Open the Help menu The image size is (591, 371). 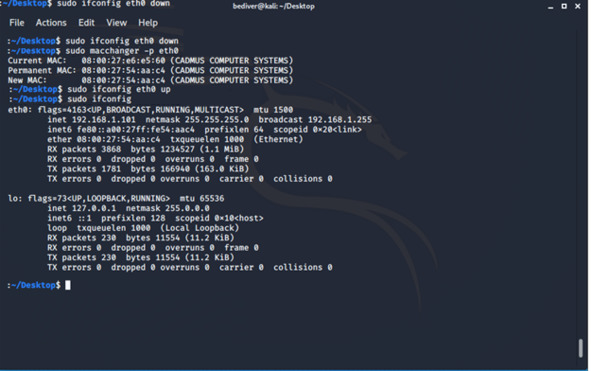pyautogui.click(x=148, y=23)
